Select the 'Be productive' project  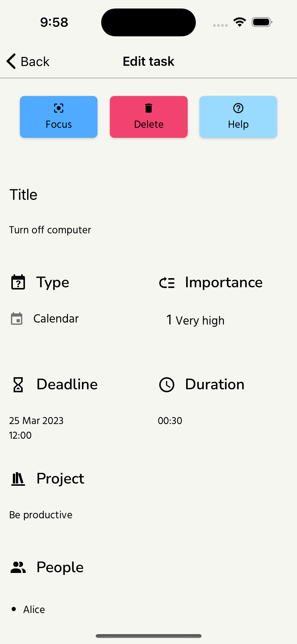click(41, 515)
